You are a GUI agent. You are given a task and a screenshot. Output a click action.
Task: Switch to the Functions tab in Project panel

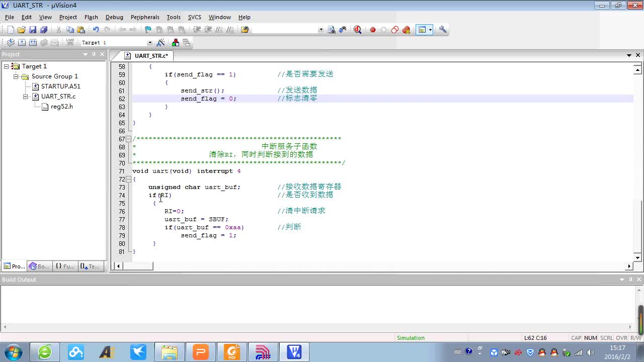tap(65, 266)
